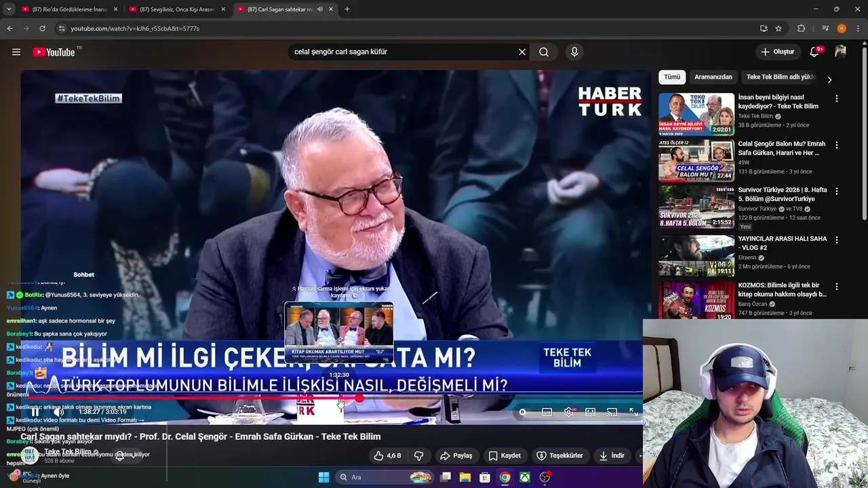
Task: Open YouTube notifications bell
Action: tap(814, 52)
